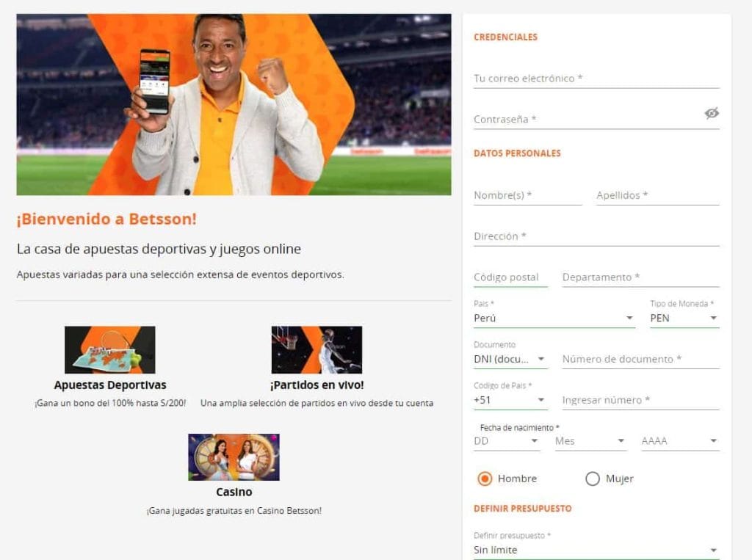Click the ¡Partidos en vivo! heading
The width and height of the screenshot is (752, 560).
[317, 385]
